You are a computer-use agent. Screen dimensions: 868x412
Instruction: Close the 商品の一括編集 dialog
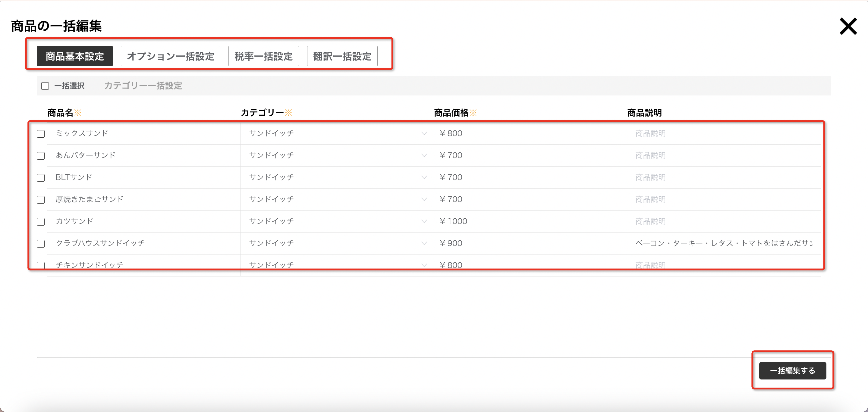pos(848,26)
